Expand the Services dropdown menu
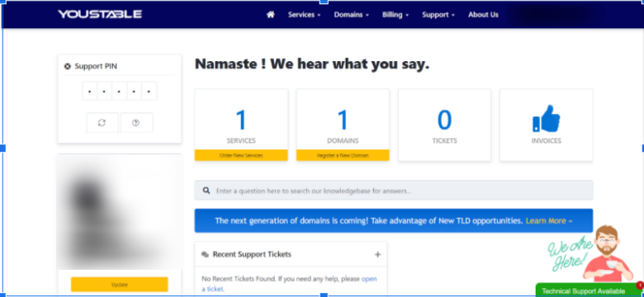The image size is (644, 297). (x=304, y=15)
